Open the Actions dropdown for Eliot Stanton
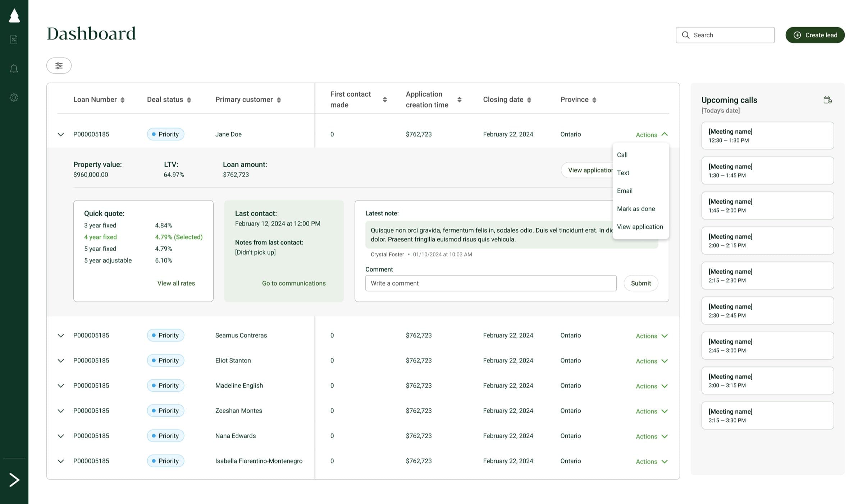The height and width of the screenshot is (504, 863). (651, 361)
